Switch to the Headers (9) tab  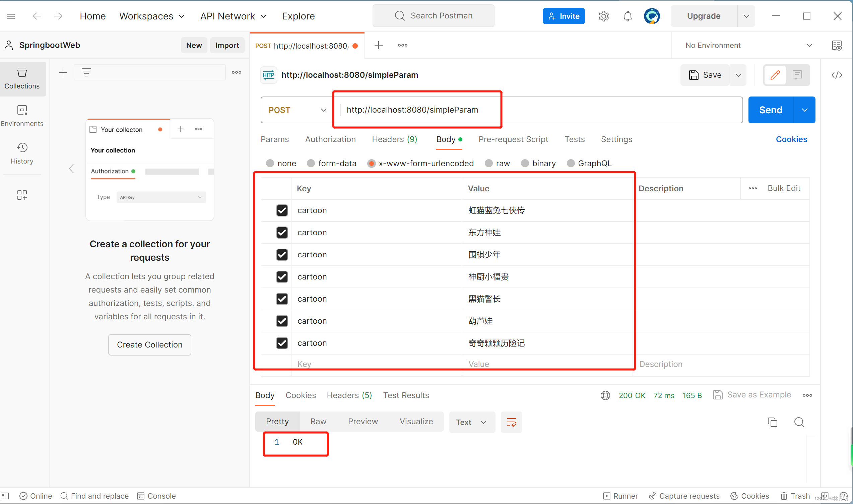pyautogui.click(x=394, y=139)
